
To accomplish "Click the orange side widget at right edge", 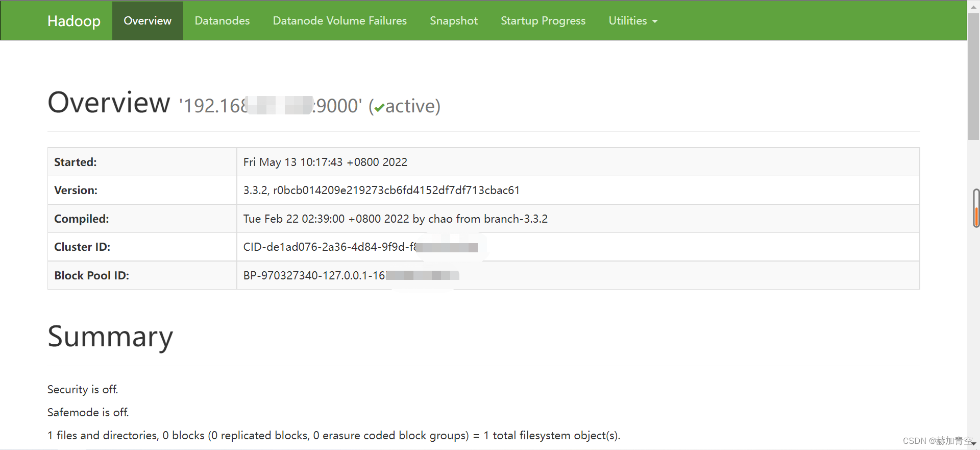I will (x=976, y=208).
